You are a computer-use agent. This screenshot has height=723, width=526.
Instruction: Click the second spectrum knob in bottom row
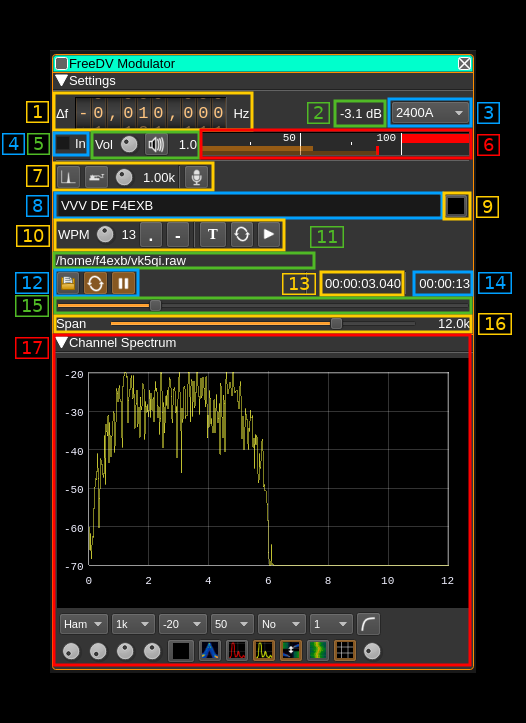pyautogui.click(x=98, y=652)
